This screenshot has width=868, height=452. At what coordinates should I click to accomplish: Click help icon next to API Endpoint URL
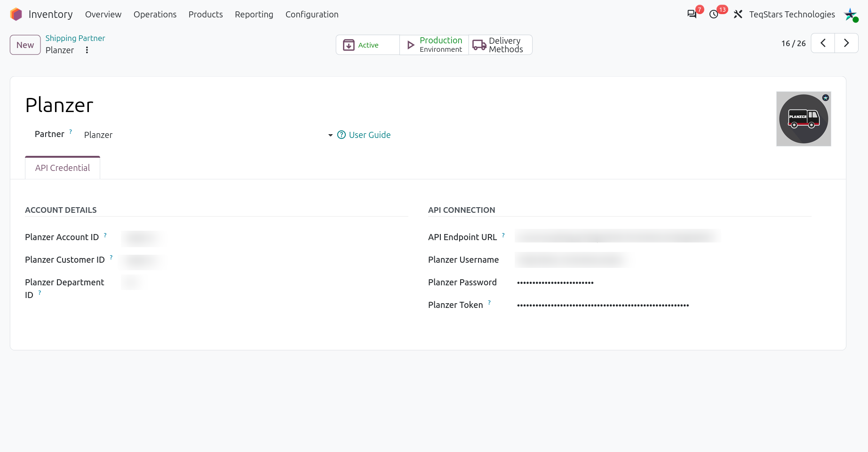click(503, 234)
